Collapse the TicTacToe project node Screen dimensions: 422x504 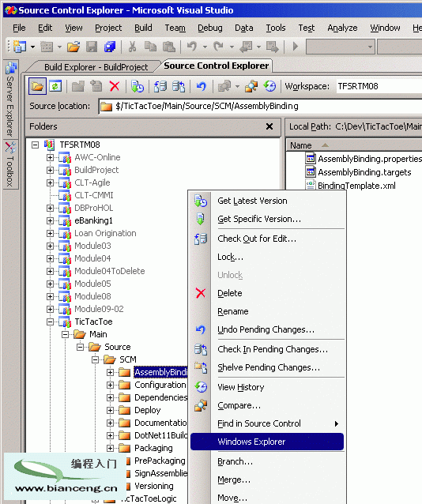50,322
